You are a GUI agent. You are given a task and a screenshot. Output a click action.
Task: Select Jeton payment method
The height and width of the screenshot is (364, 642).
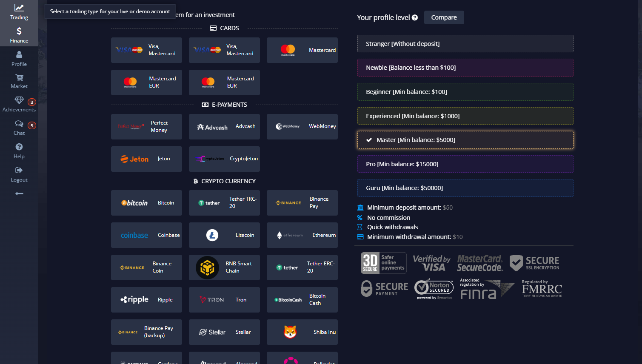click(146, 159)
